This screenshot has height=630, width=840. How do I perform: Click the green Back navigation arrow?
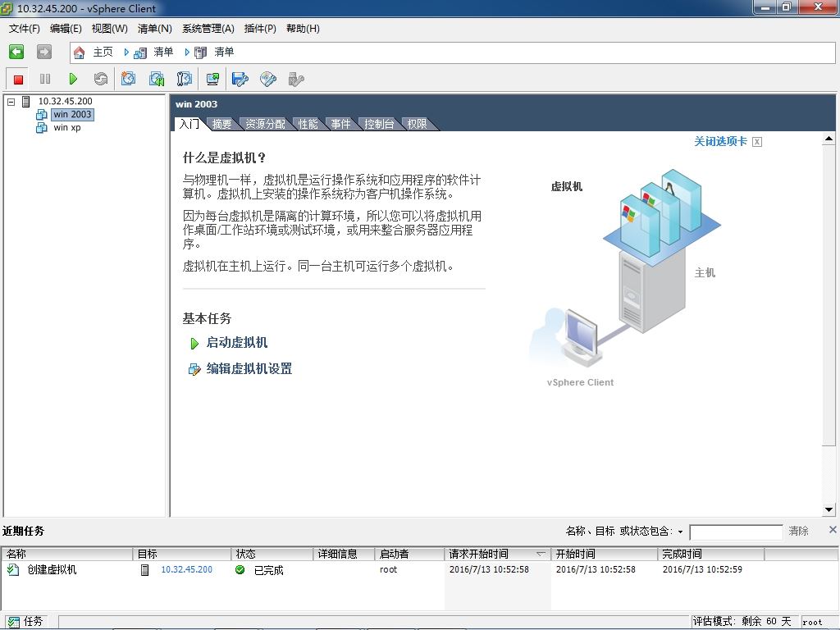pyautogui.click(x=16, y=52)
